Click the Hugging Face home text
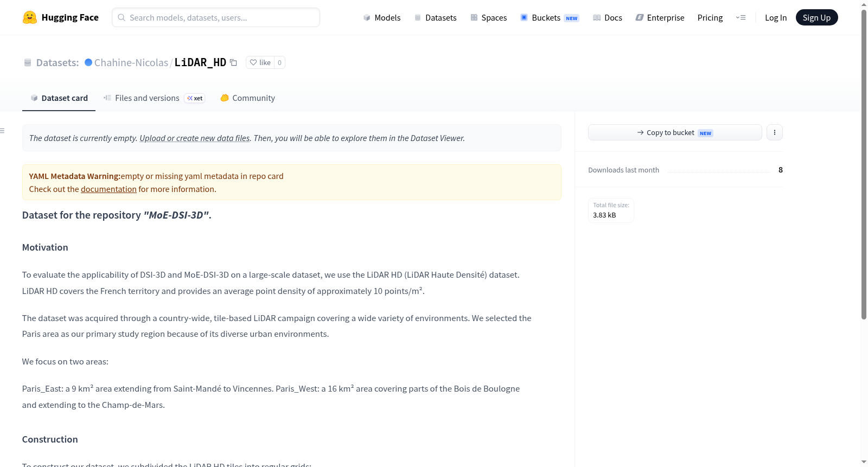The image size is (868, 467). point(70,17)
